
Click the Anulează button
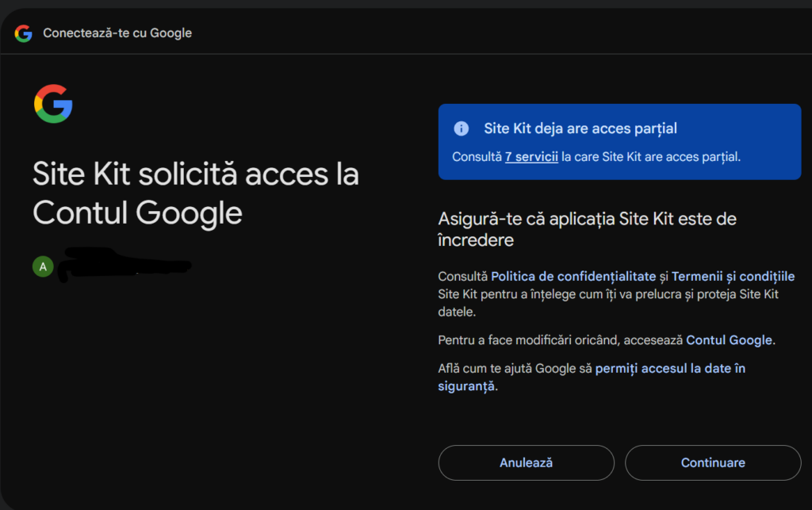(527, 463)
